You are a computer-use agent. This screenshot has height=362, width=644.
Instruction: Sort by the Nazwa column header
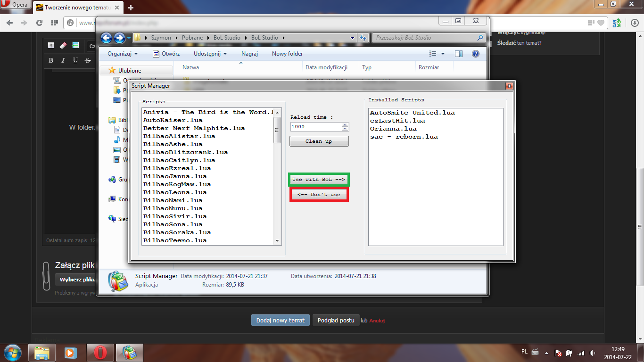point(190,67)
